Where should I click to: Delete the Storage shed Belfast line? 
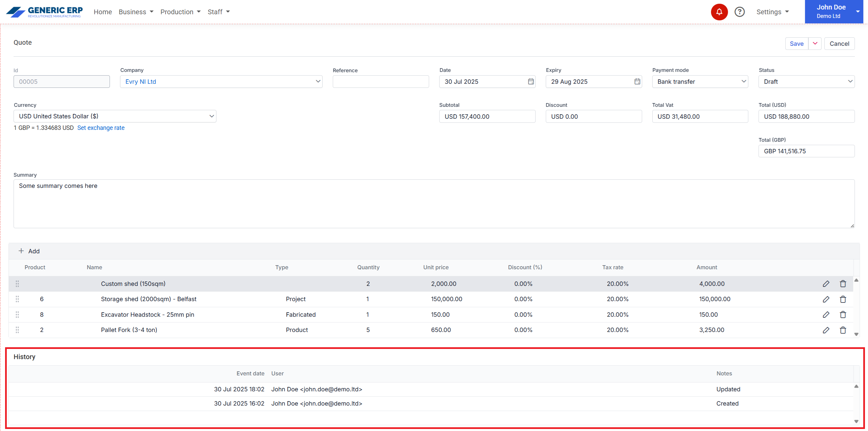tap(843, 299)
